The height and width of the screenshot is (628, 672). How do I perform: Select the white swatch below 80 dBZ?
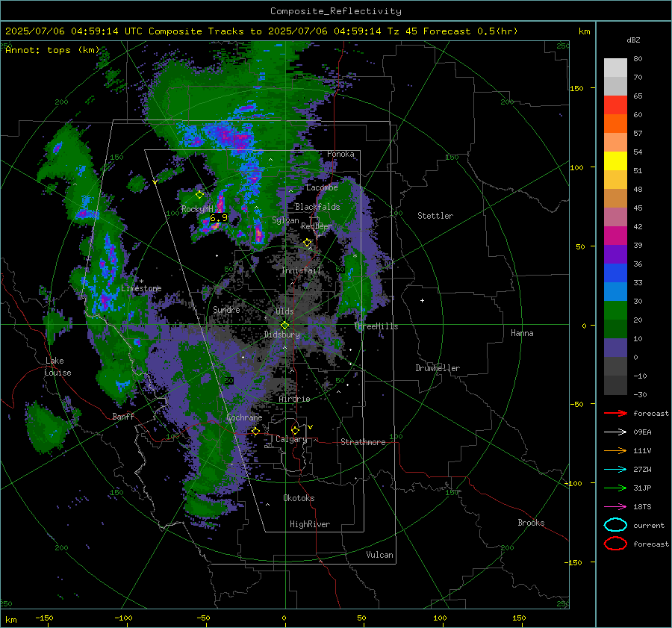pos(615,68)
